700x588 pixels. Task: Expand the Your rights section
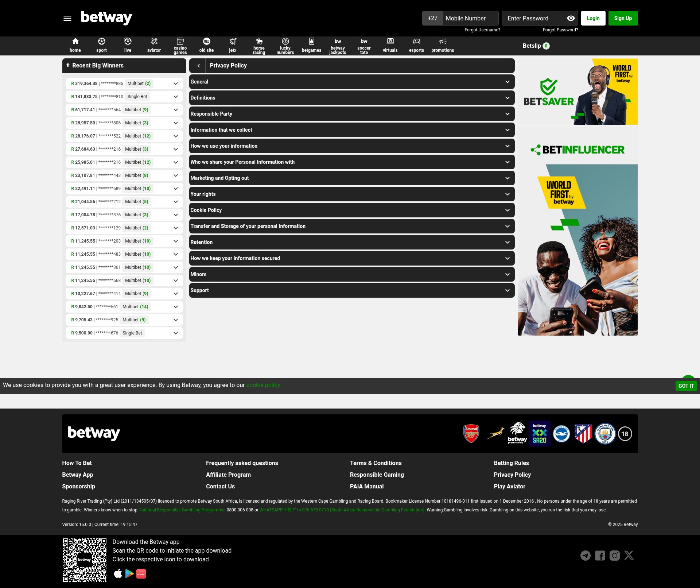352,194
